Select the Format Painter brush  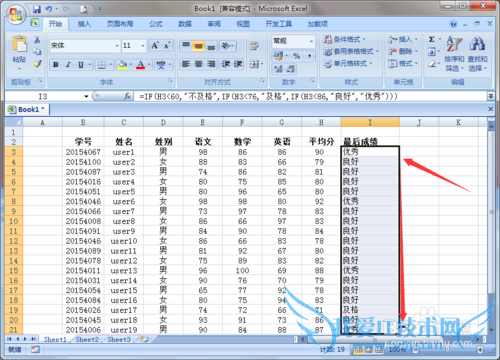(37, 63)
